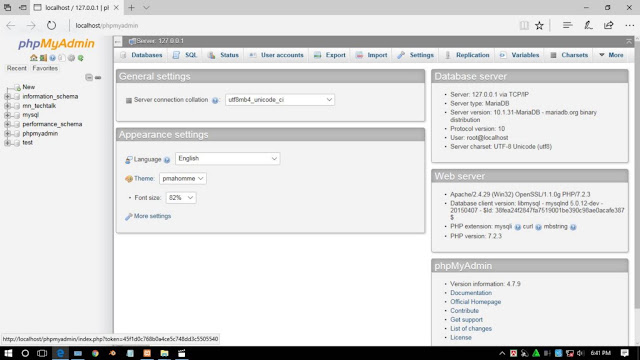This screenshot has width=640, height=360.
Task: Open the browser Hub icon
Action: pos(567,25)
